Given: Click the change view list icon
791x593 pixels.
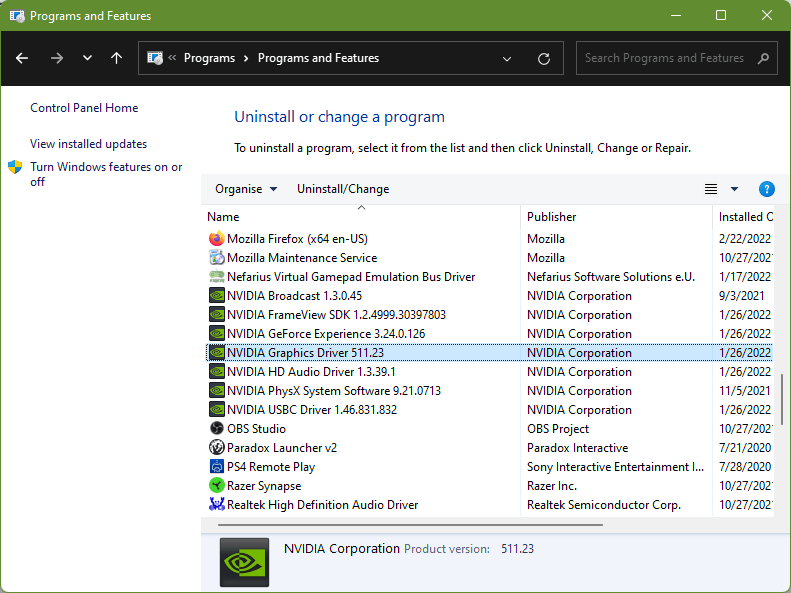Looking at the screenshot, I should (x=711, y=189).
